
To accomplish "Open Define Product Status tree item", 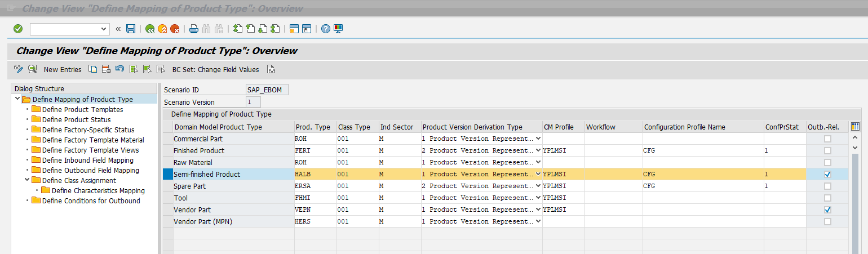I will [76, 119].
